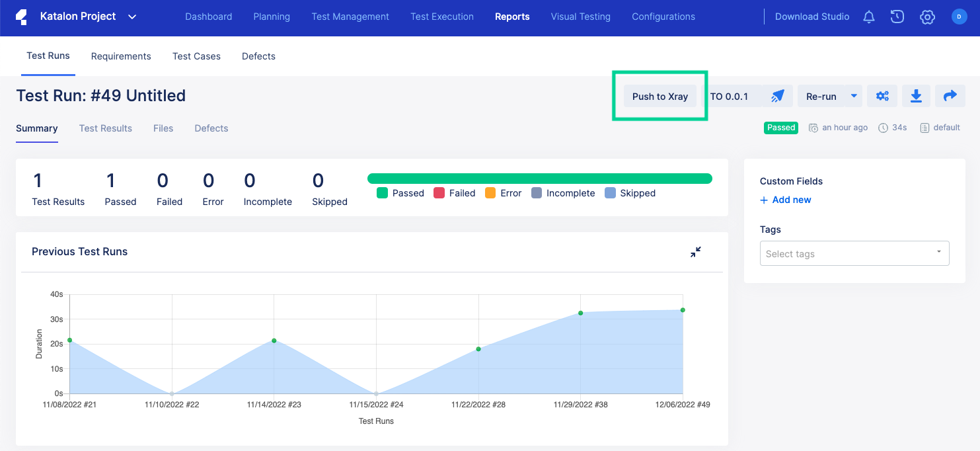Open the Re-run dropdown arrow
This screenshot has height=451, width=980.
pos(854,97)
